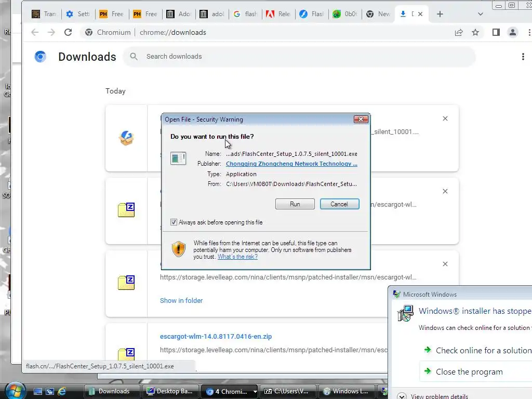Click the browser back arrow
Screen dimensions: 532x399
tap(35, 32)
